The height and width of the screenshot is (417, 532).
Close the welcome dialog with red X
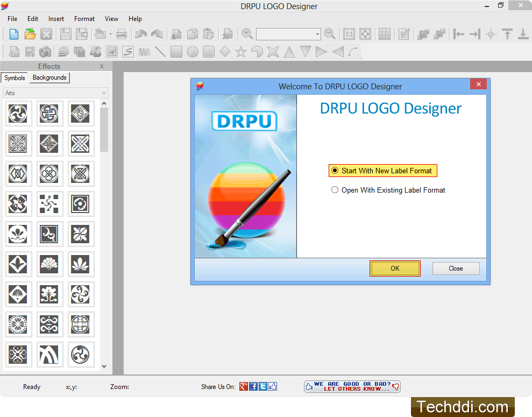[478, 84]
